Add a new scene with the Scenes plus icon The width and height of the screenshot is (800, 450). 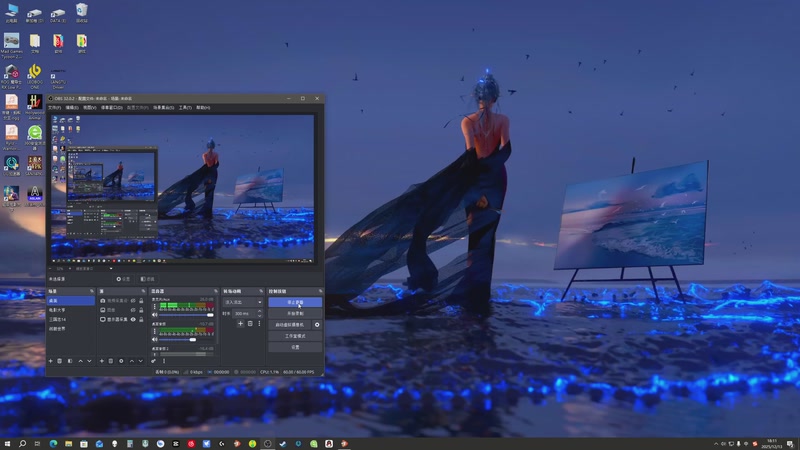(x=51, y=361)
